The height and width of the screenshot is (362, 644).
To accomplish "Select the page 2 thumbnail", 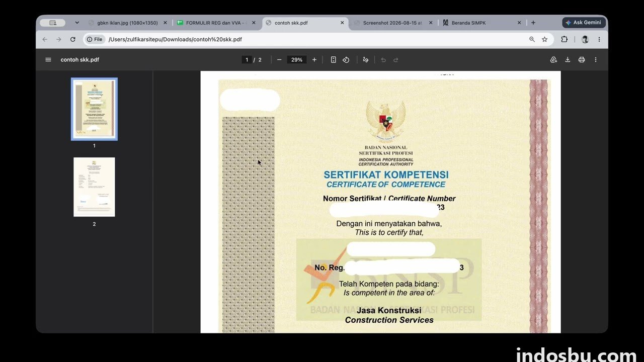I will (x=94, y=187).
